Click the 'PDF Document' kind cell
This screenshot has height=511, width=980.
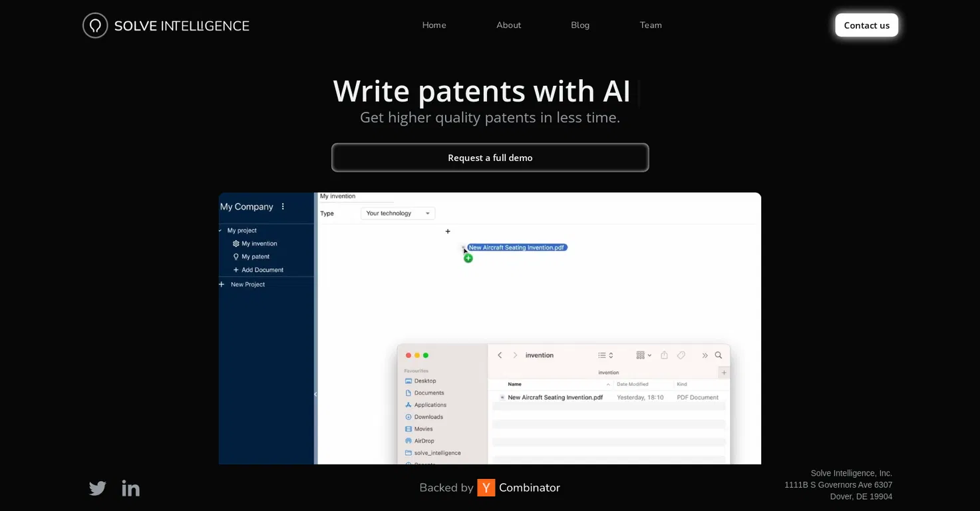(x=698, y=397)
